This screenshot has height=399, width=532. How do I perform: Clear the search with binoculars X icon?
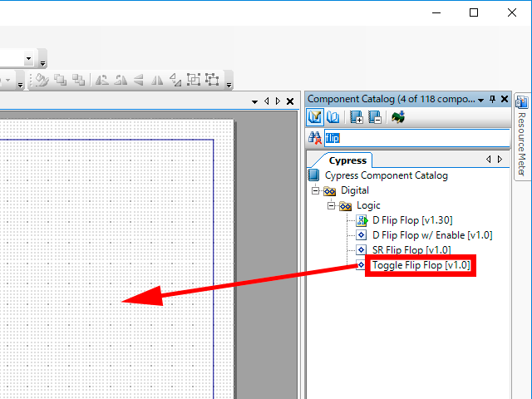click(315, 138)
